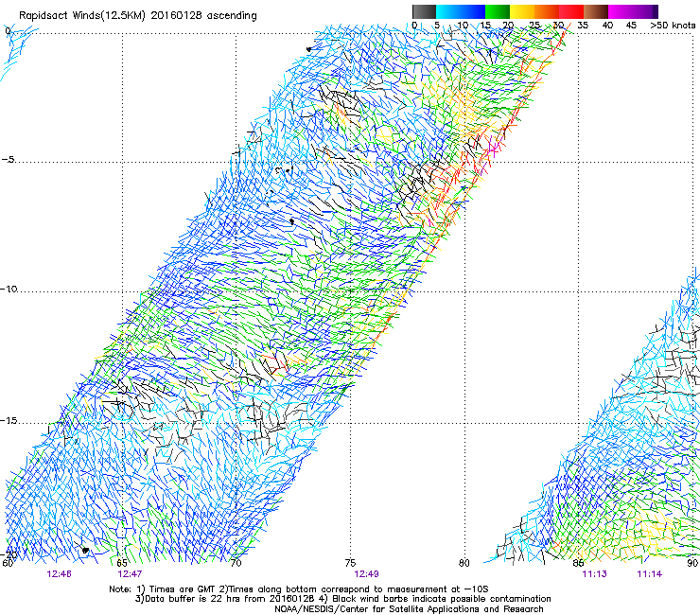Click the '90' longitude axis label
The height and width of the screenshot is (615, 700).
(692, 563)
